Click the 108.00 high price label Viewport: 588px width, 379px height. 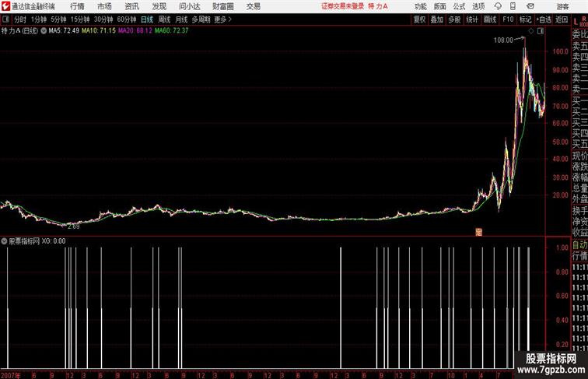(503, 40)
